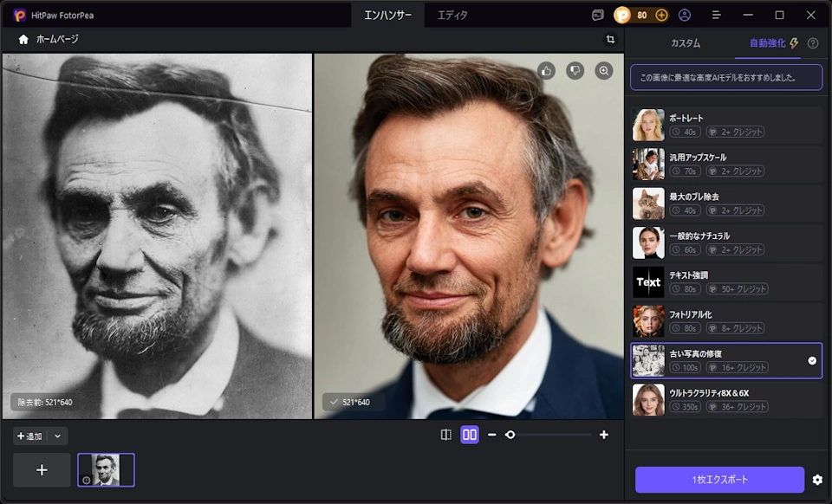Open the magnifier zoom icon on the preview

[604, 70]
